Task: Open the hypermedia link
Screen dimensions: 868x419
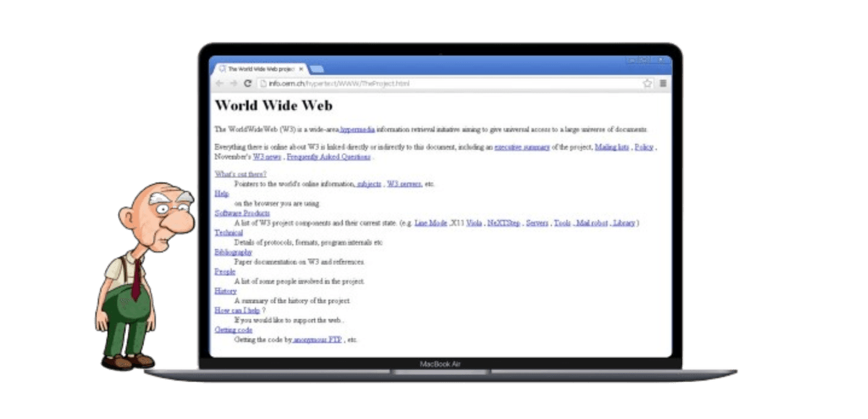Action: point(357,130)
